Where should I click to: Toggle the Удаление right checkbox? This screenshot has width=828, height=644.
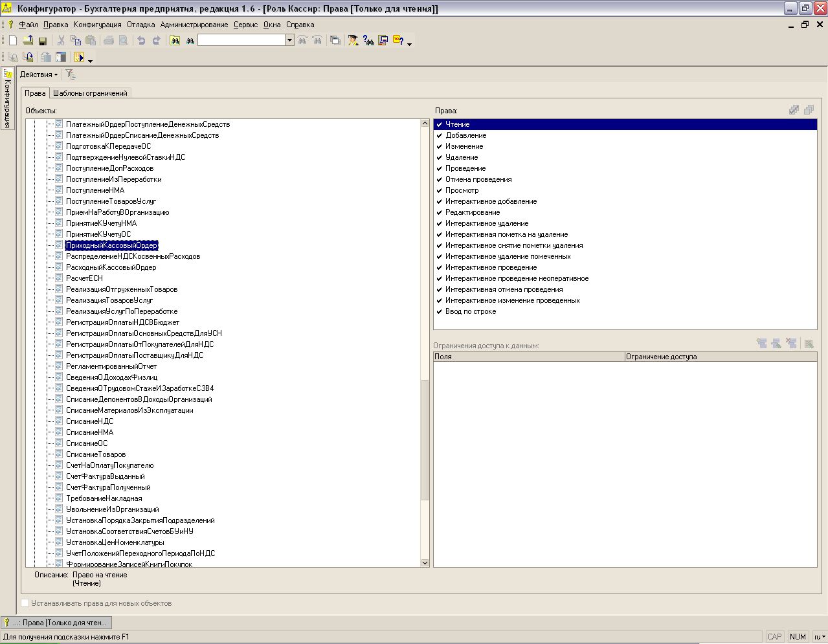440,157
